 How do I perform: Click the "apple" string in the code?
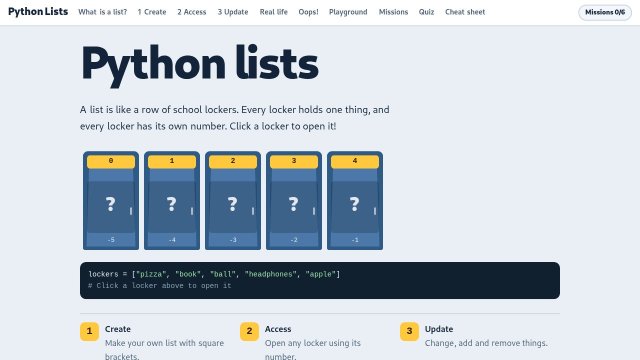[320, 274]
